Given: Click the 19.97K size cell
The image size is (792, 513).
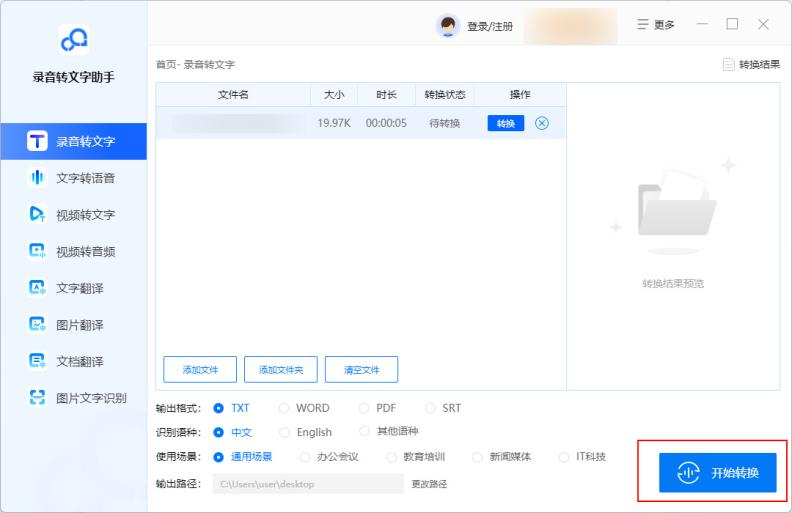Looking at the screenshot, I should coord(334,123).
